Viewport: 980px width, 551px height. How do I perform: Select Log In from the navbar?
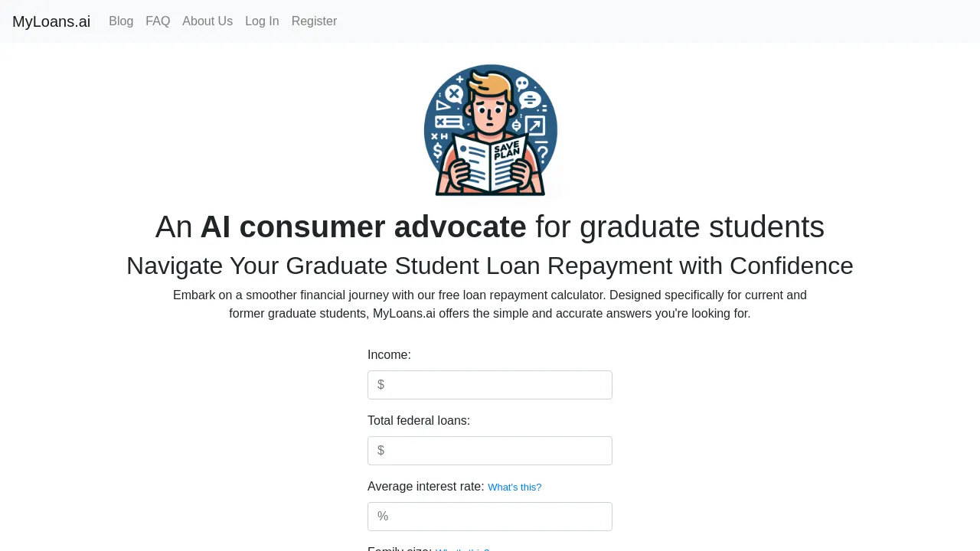pos(262,21)
